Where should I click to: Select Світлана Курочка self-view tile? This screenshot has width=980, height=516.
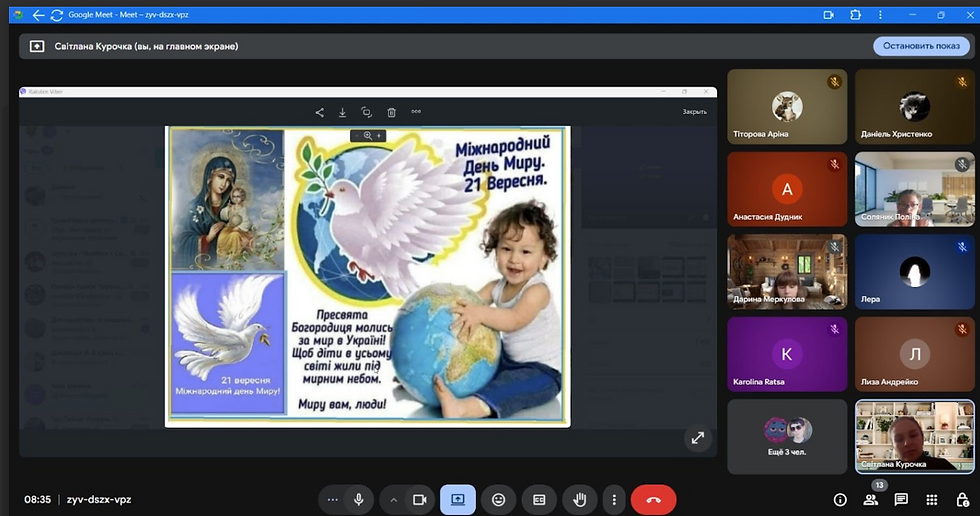coord(914,437)
